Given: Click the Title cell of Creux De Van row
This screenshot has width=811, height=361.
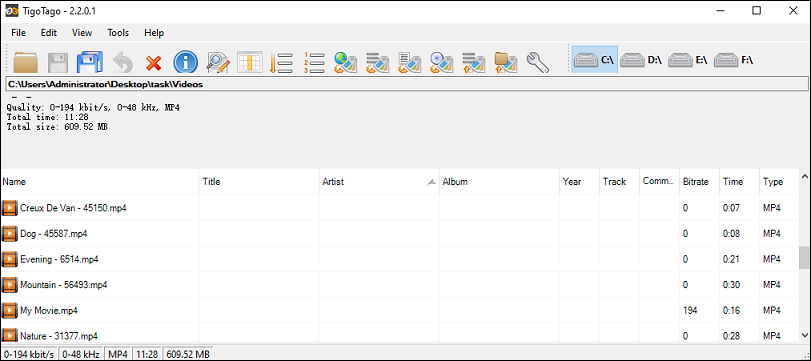Looking at the screenshot, I should pyautogui.click(x=259, y=208).
